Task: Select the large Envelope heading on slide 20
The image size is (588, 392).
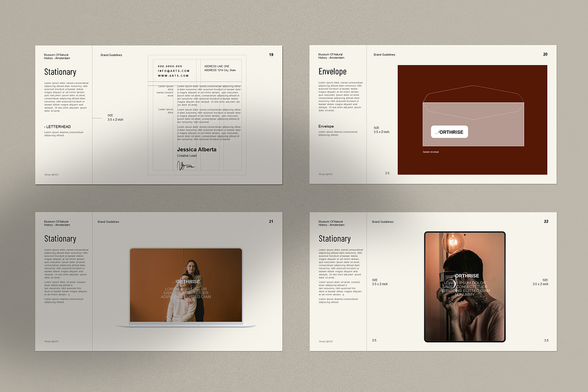Action: pyautogui.click(x=332, y=72)
